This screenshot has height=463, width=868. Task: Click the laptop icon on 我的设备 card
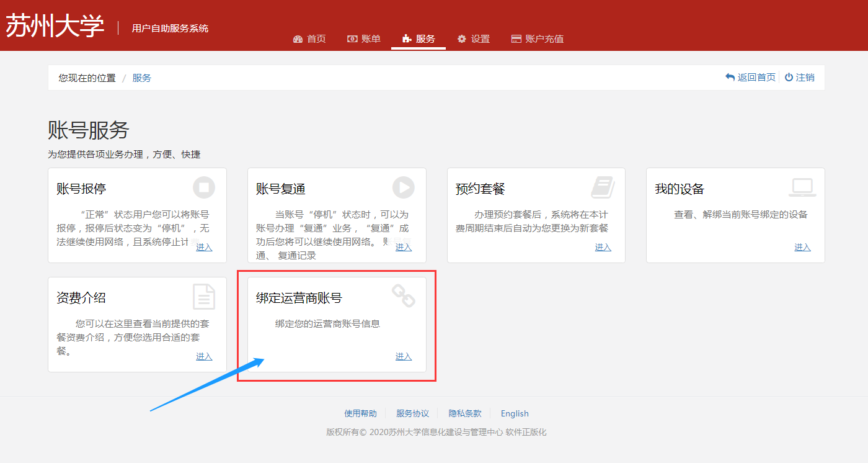pyautogui.click(x=802, y=187)
